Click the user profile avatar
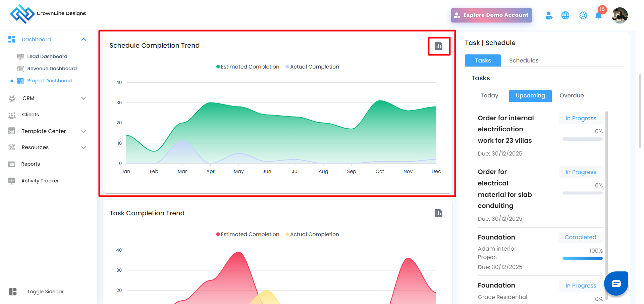The height and width of the screenshot is (304, 644). point(620,15)
